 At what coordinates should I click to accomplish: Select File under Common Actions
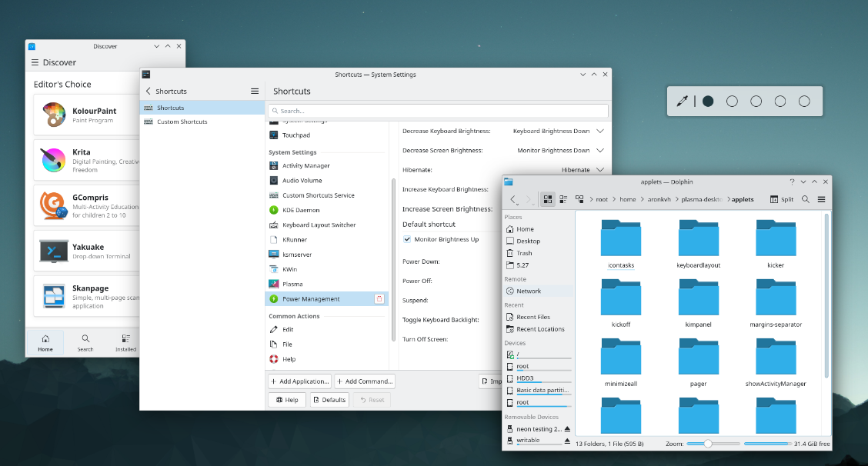[x=327, y=345]
